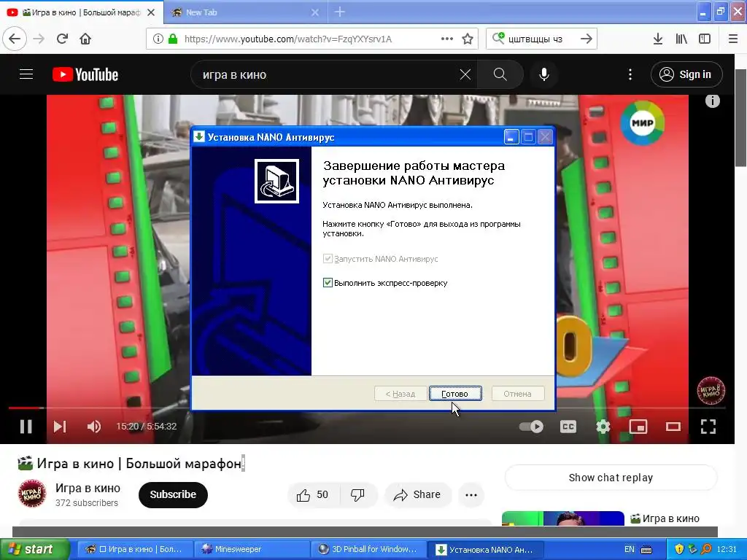747x560 pixels.
Task: Open page actions three-dot menu in address bar
Action: point(447,39)
